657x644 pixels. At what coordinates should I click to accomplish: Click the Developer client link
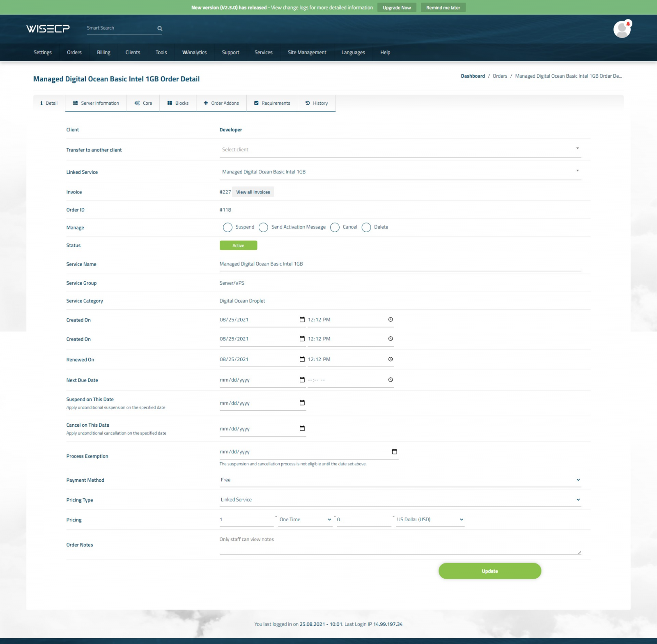(x=231, y=130)
